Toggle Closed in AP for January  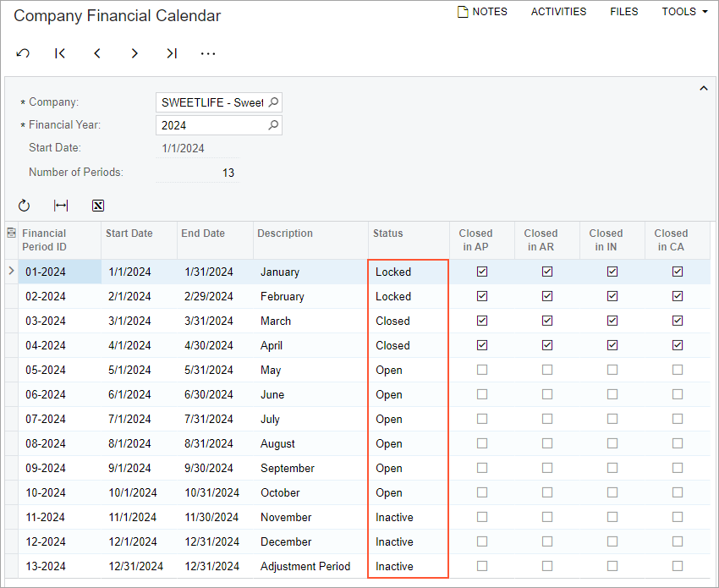pos(482,272)
